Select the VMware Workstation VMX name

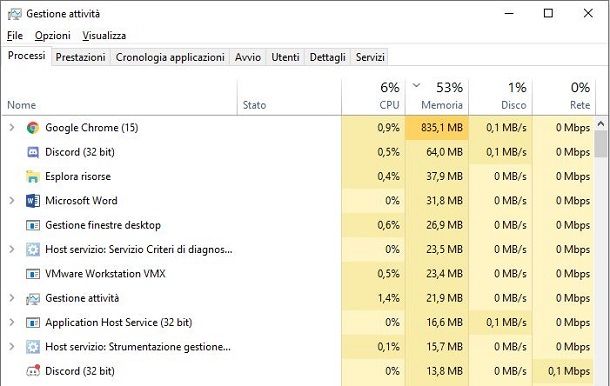(x=105, y=274)
